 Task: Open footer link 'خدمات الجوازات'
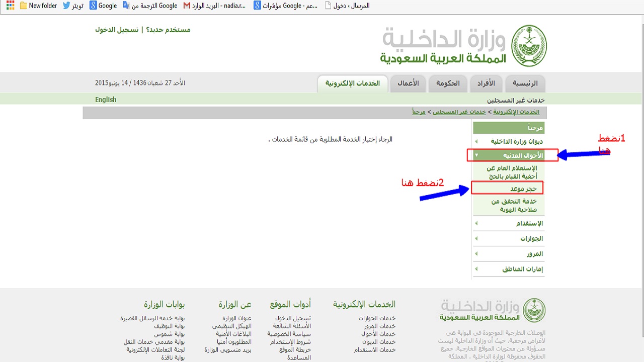pyautogui.click(x=377, y=318)
